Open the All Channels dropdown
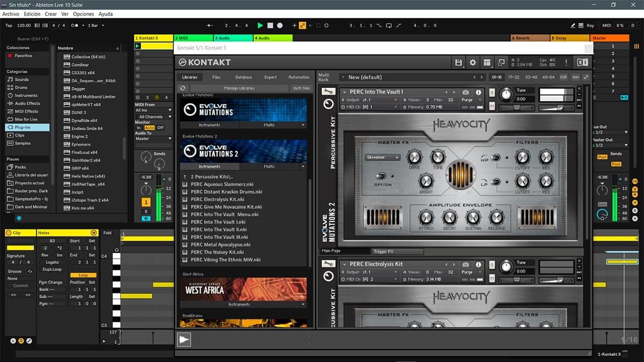644x362 pixels. click(153, 116)
